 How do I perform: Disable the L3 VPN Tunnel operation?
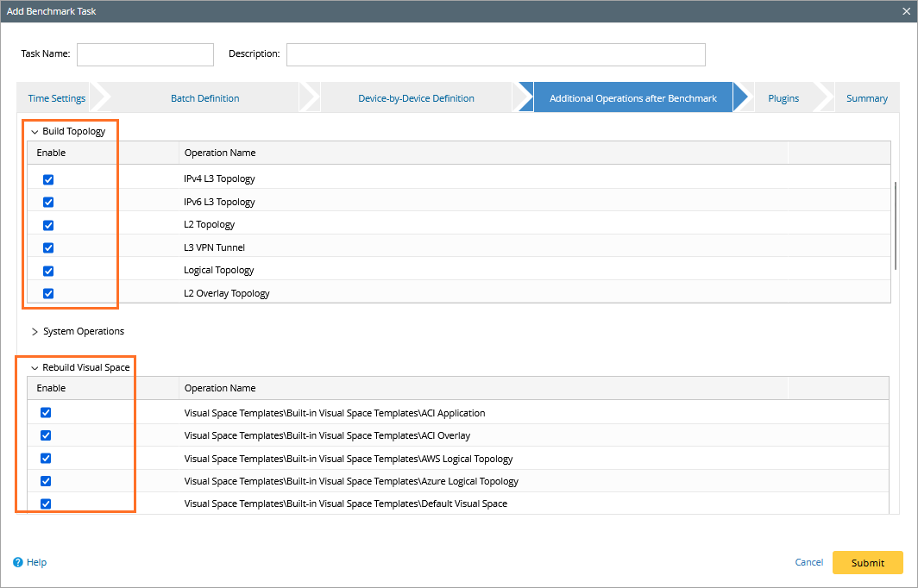pyautogui.click(x=48, y=247)
